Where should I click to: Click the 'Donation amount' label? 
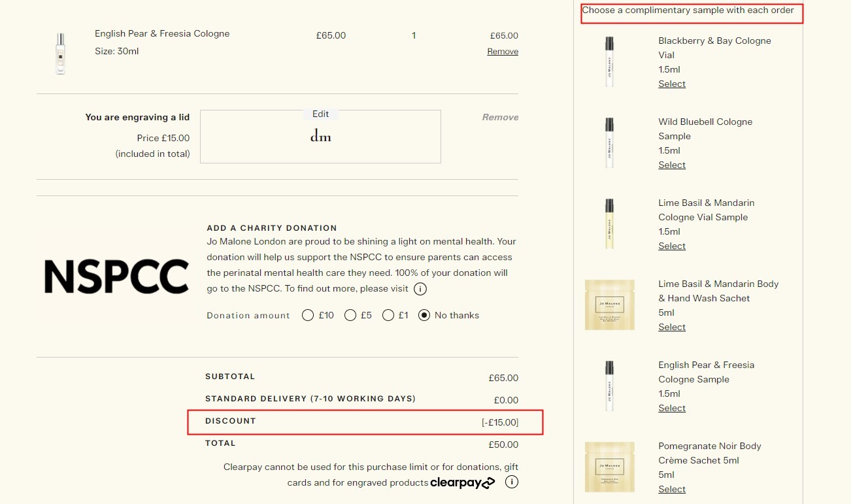[x=248, y=316]
